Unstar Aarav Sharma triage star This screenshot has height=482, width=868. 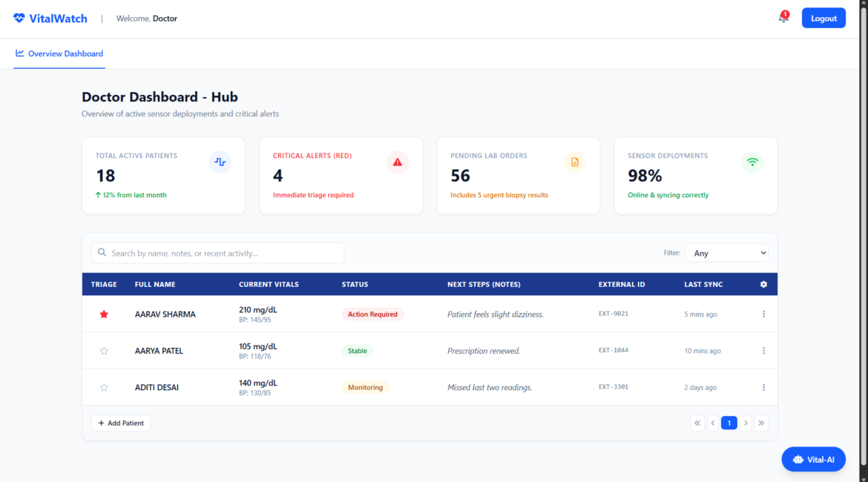click(x=104, y=314)
